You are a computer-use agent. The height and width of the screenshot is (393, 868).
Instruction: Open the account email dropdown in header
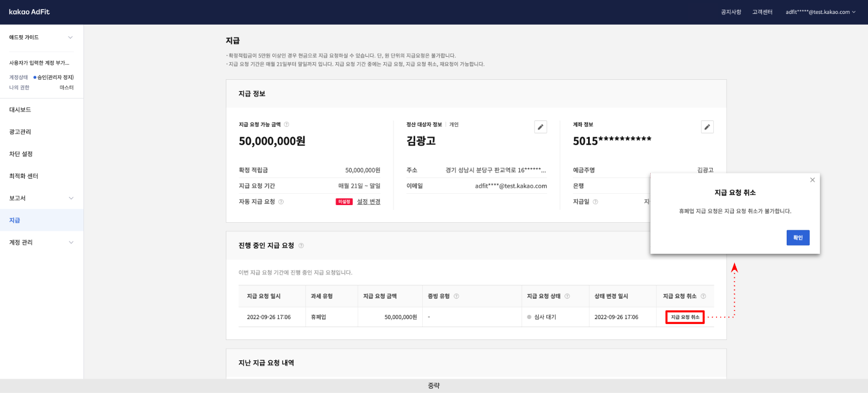click(820, 12)
